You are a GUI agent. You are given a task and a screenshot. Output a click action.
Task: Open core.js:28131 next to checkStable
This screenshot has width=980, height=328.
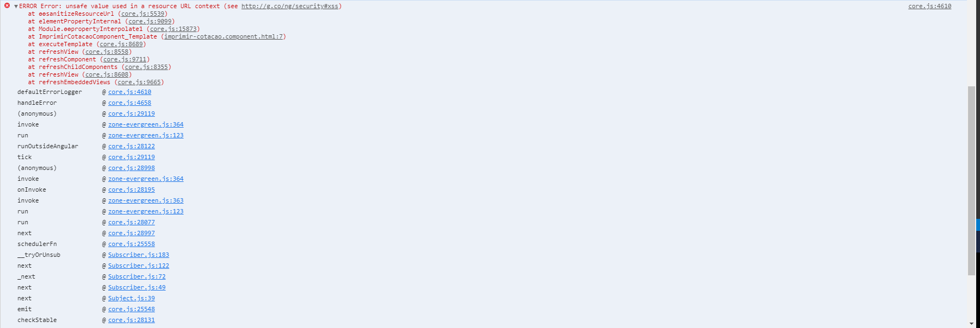click(x=131, y=320)
